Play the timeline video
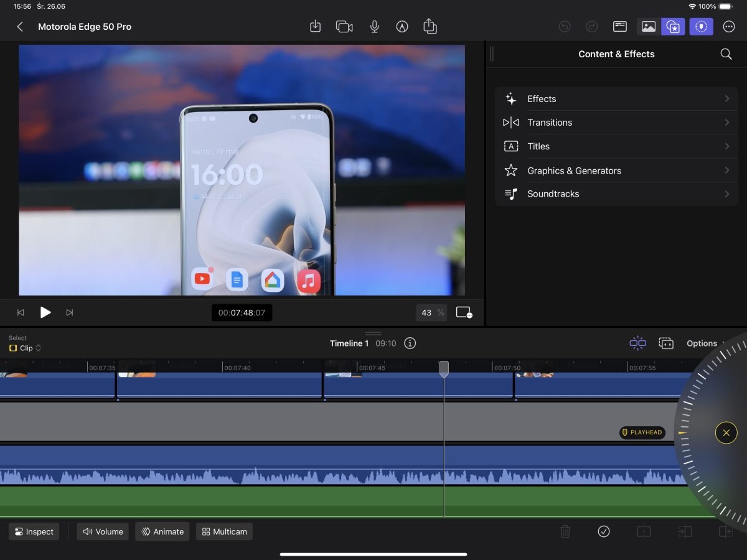This screenshot has height=560, width=747. (45, 312)
